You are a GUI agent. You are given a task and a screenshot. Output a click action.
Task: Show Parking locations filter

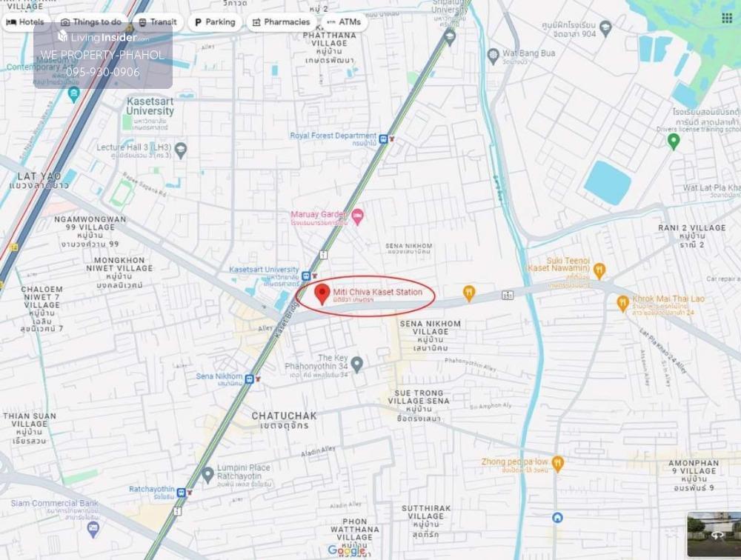(x=215, y=21)
